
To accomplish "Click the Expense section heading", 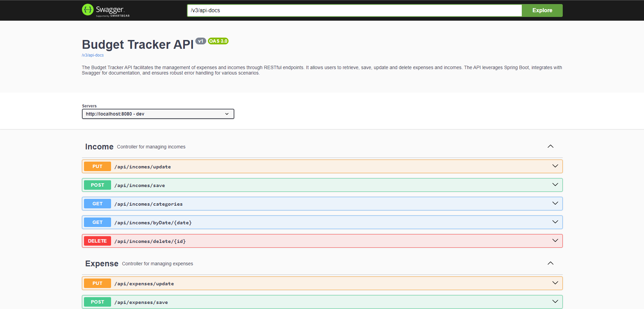I will coord(102,264).
